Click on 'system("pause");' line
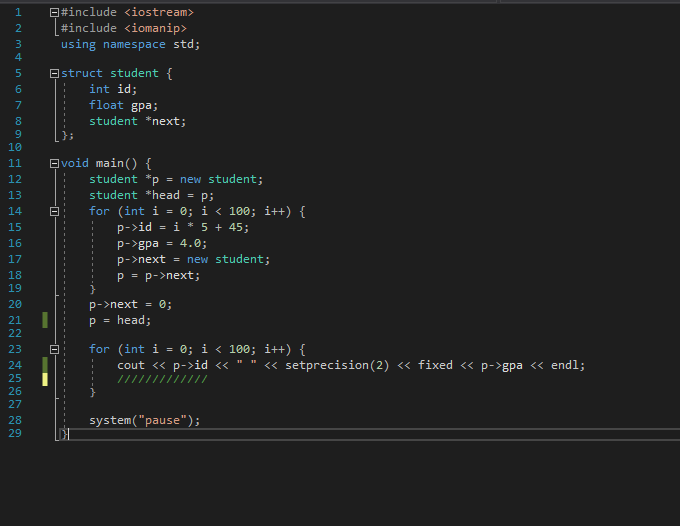680x526 pixels. [144, 421]
